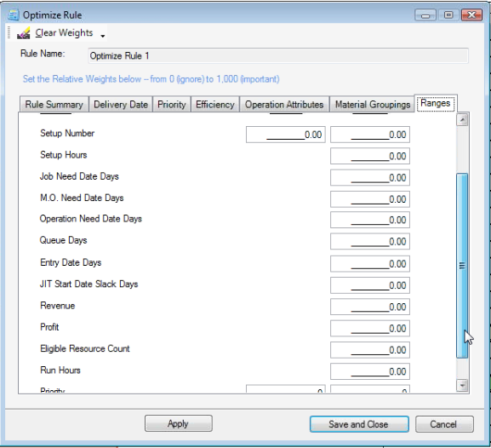Focus the Setup Hours value field
This screenshot has height=448, width=491.
(370, 156)
